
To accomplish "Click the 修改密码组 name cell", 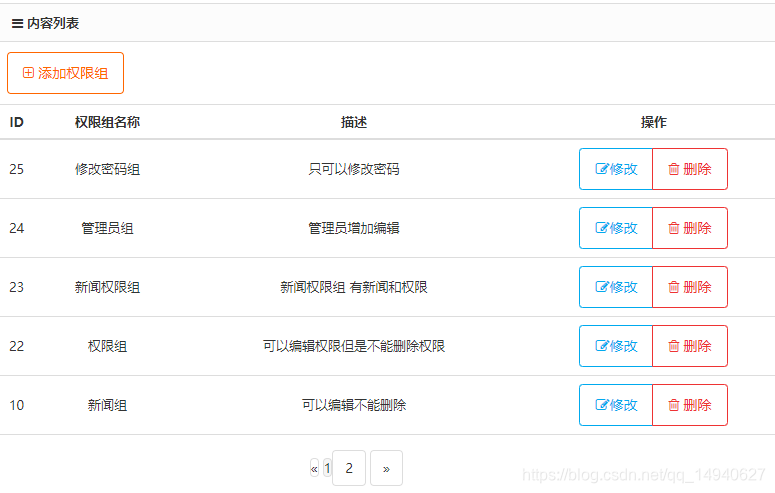I will click(x=107, y=169).
